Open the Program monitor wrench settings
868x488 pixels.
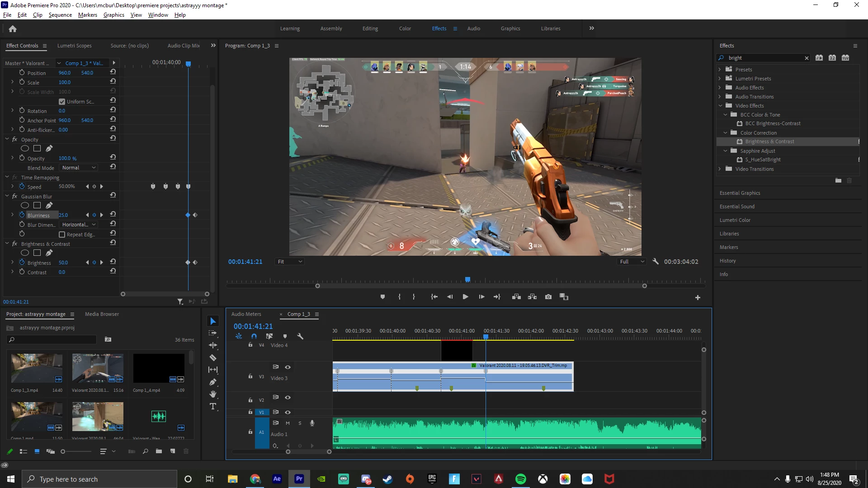pos(656,261)
